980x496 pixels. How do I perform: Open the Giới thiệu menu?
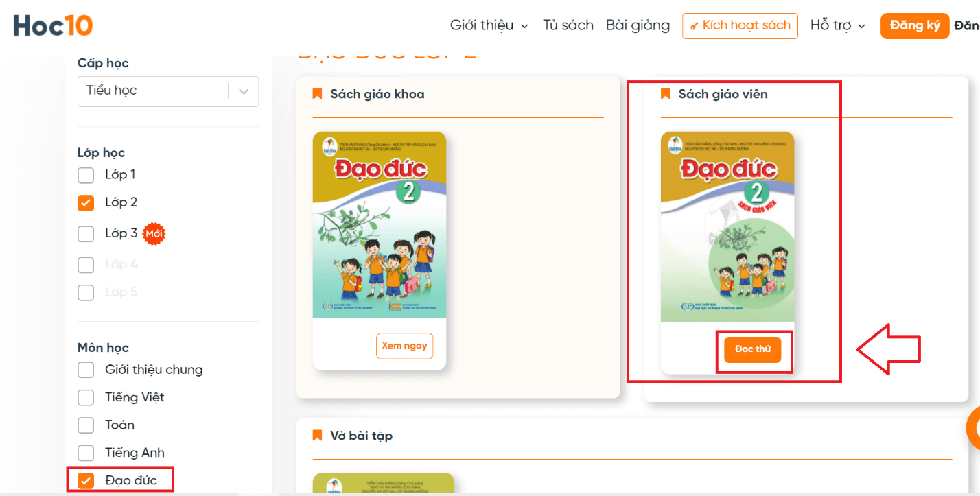[489, 25]
